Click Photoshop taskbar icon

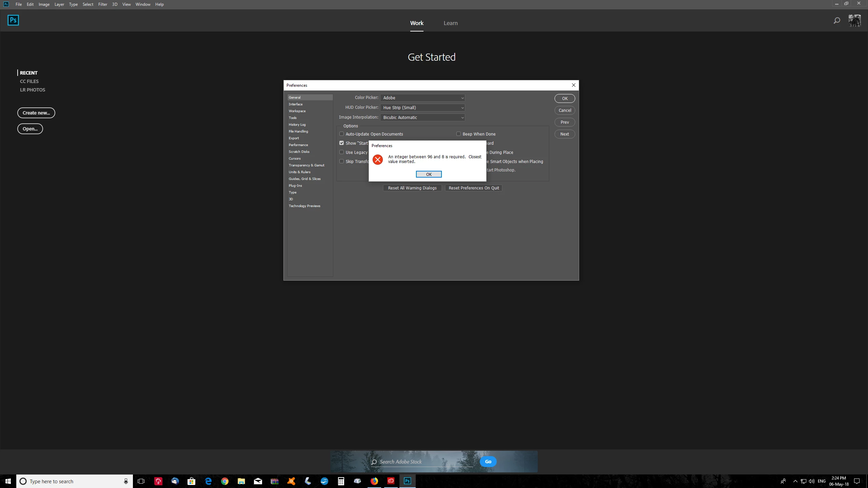407,481
